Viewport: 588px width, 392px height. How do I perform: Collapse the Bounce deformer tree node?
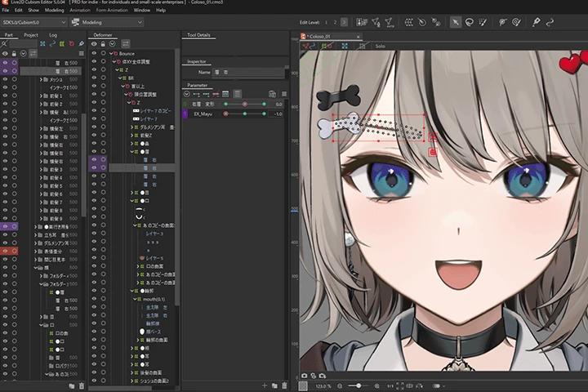(111, 53)
